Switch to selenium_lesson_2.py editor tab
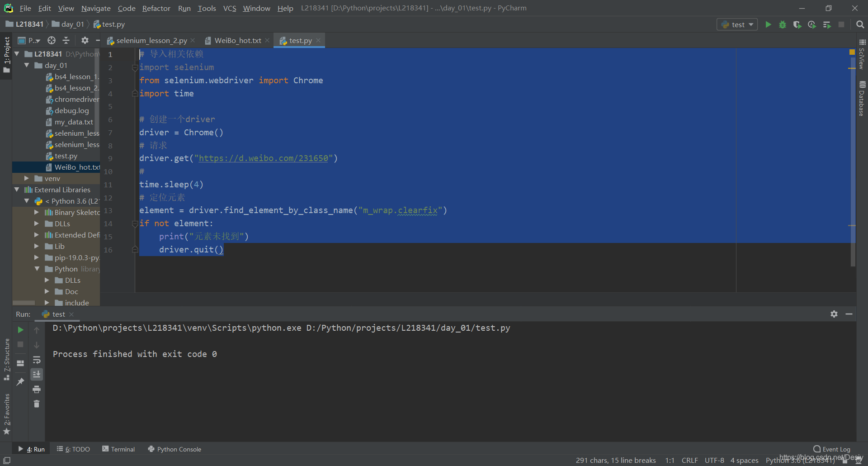This screenshot has width=868, height=466. click(x=151, y=41)
